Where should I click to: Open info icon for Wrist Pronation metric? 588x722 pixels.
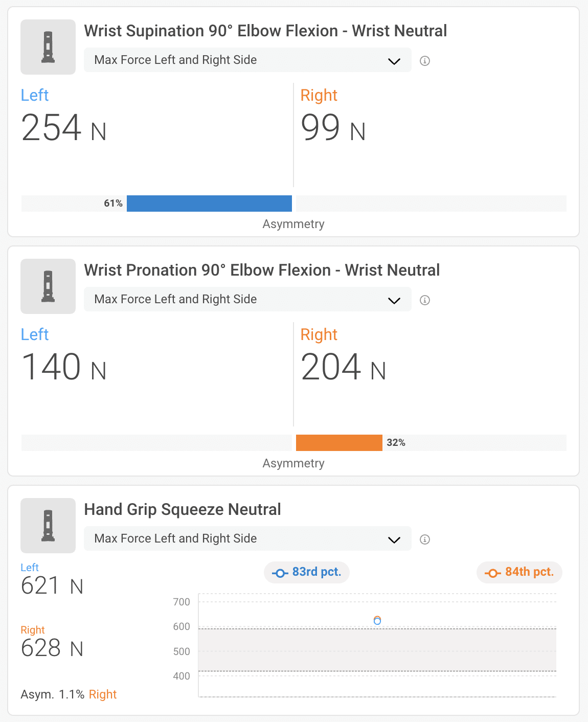coord(425,300)
